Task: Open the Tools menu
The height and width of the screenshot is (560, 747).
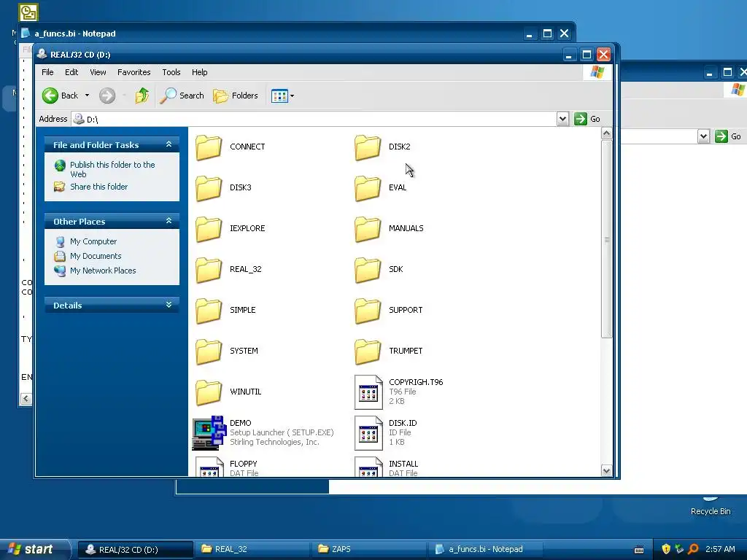Action: [171, 72]
